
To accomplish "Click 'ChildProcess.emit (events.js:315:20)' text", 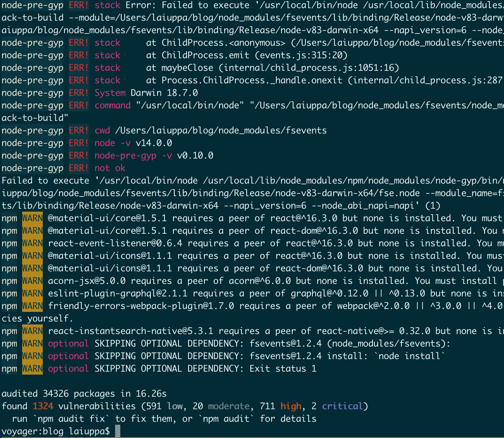I will point(255,55).
